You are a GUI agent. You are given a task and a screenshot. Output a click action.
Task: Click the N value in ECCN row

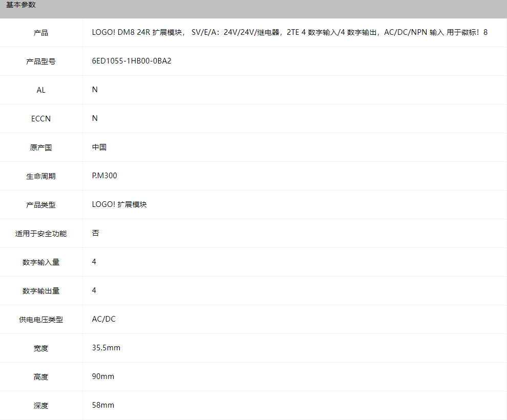[x=95, y=118]
